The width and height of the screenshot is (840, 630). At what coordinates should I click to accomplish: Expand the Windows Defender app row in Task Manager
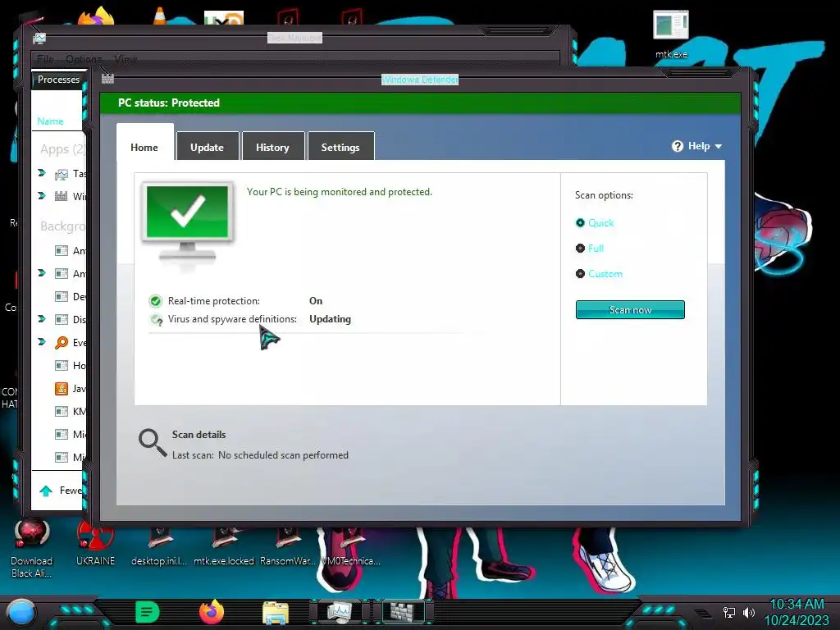[x=42, y=195]
